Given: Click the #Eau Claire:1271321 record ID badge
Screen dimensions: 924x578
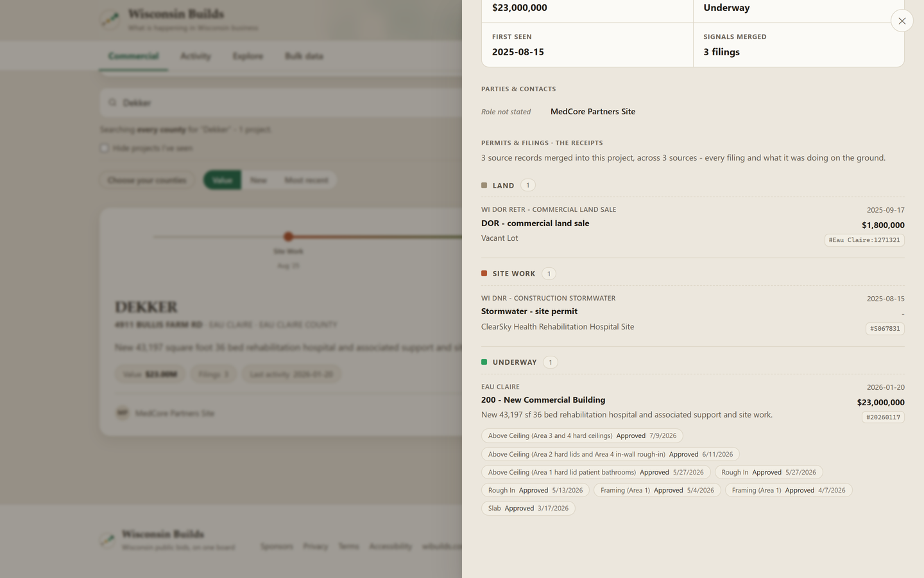Looking at the screenshot, I should (864, 240).
